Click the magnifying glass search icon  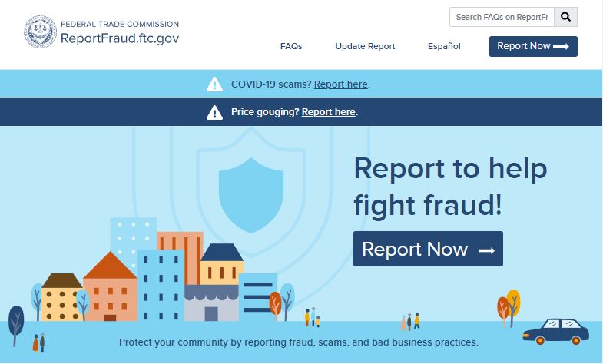(565, 17)
